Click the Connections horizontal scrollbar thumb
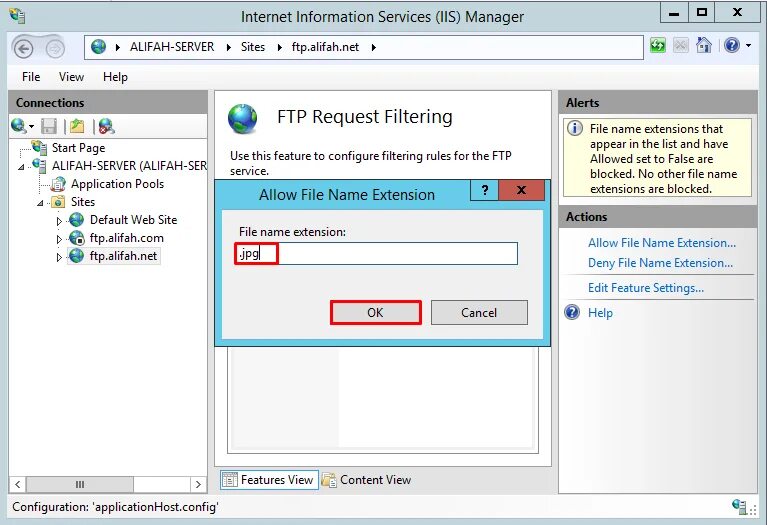This screenshot has width=767, height=525. (80, 484)
